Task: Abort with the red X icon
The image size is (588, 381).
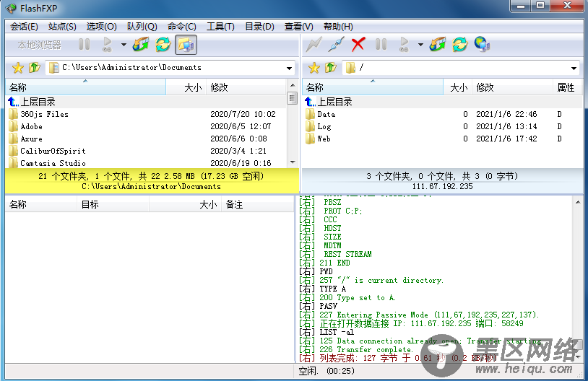Action: pyautogui.click(x=358, y=45)
